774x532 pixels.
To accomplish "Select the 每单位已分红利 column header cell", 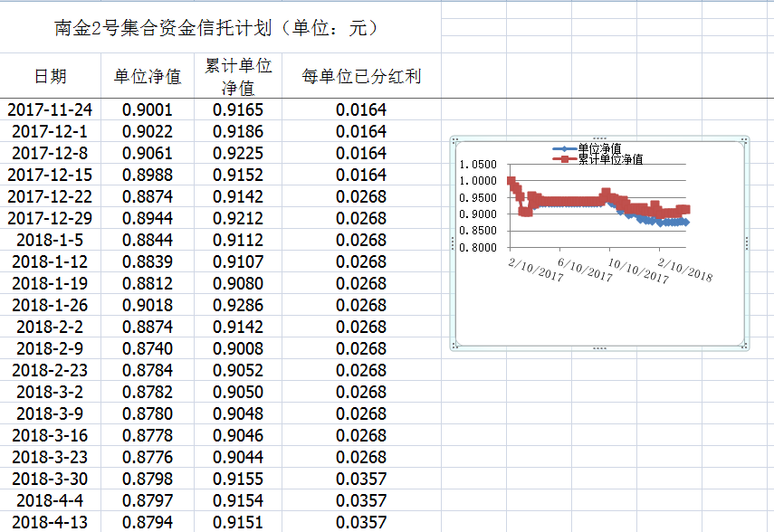I will click(x=361, y=76).
